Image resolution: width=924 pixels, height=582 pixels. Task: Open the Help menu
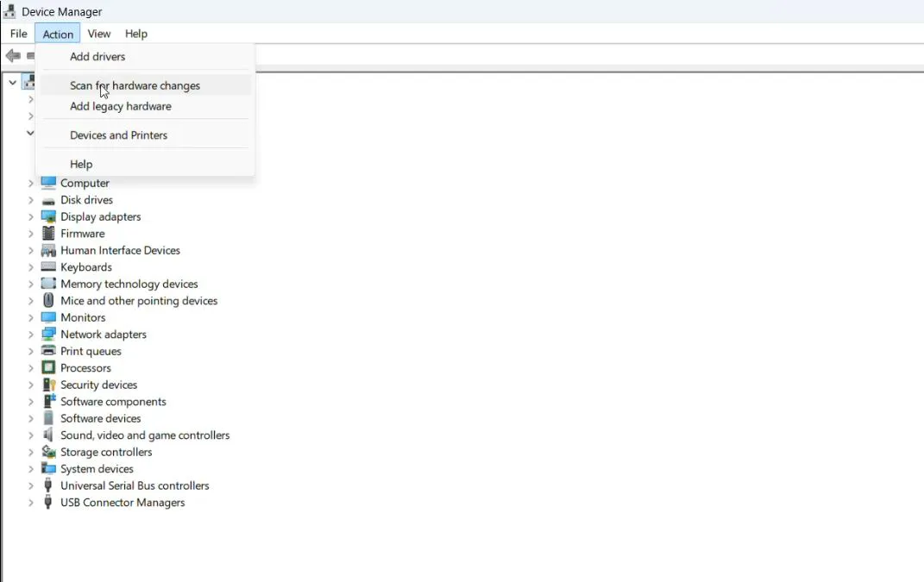[135, 34]
